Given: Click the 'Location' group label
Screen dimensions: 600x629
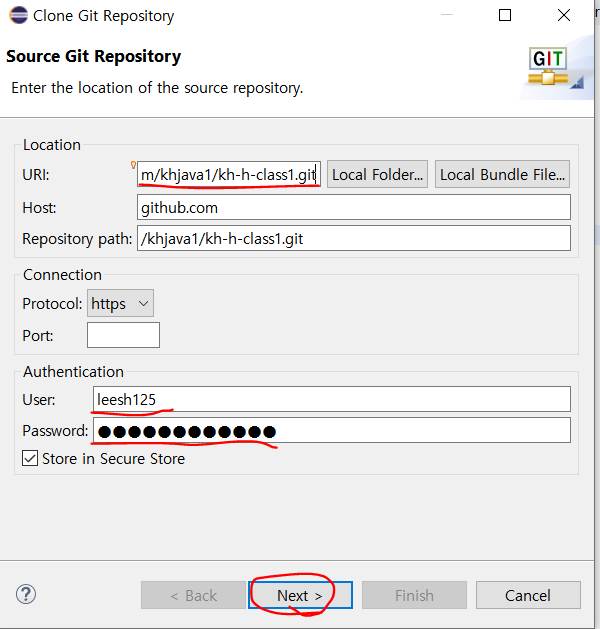Looking at the screenshot, I should [x=52, y=145].
